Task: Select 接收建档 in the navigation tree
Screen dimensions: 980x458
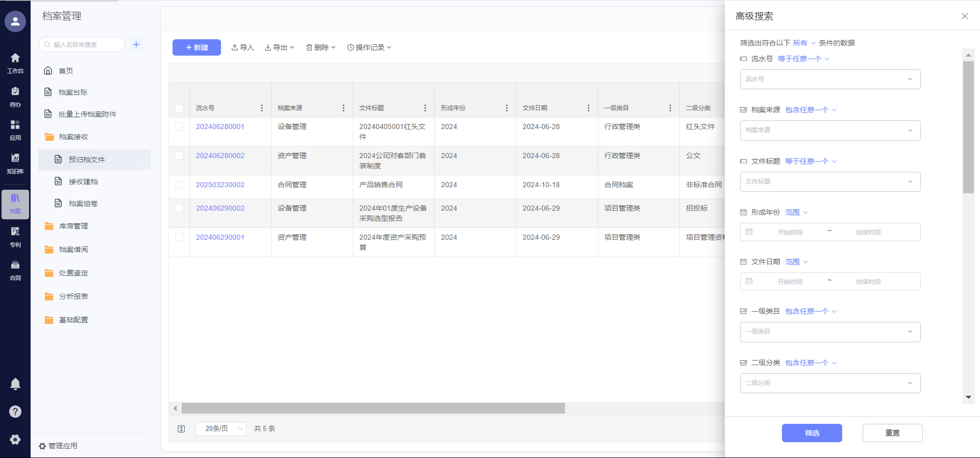Action: click(x=83, y=182)
